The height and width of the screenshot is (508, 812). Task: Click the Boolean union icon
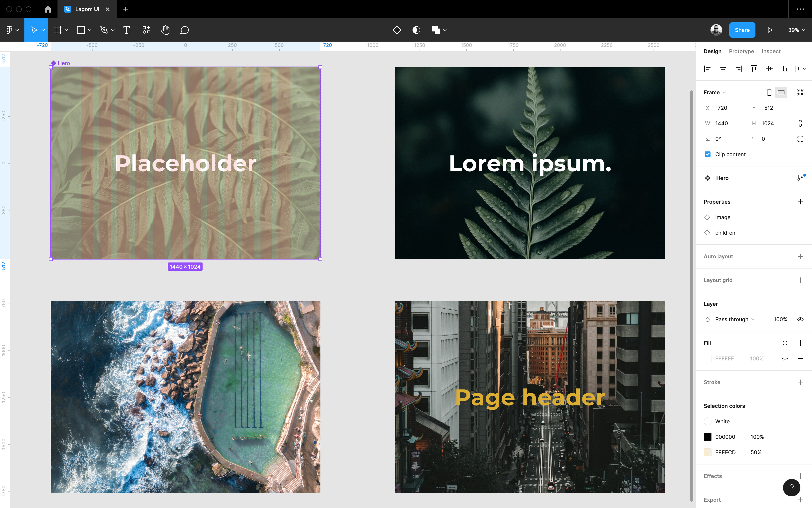click(436, 30)
